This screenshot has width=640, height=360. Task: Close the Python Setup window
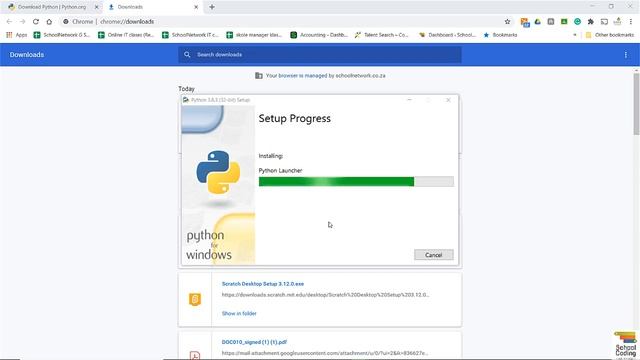pos(448,100)
